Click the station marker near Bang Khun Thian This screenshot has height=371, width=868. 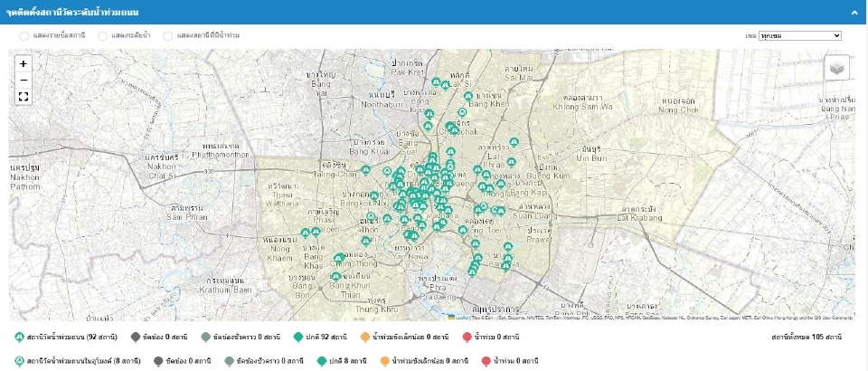point(336,276)
